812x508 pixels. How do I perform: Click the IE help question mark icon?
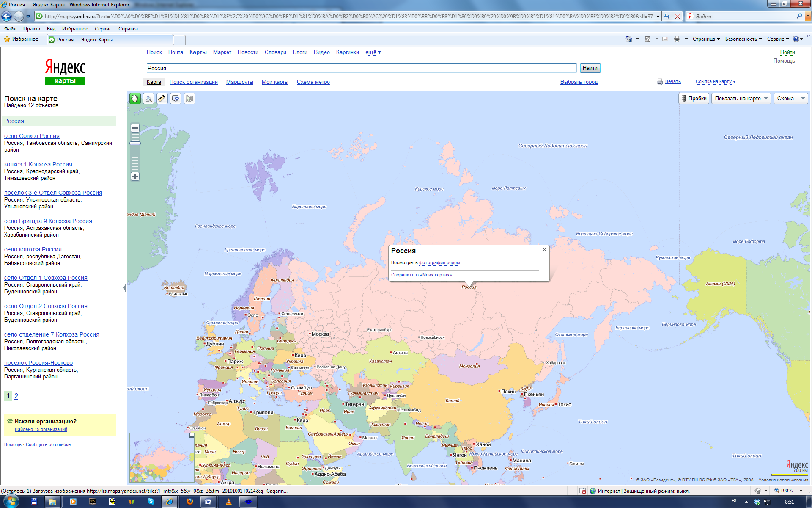(x=796, y=39)
